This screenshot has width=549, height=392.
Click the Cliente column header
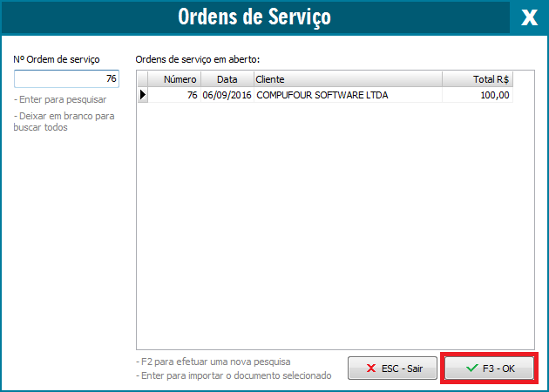[x=347, y=79]
